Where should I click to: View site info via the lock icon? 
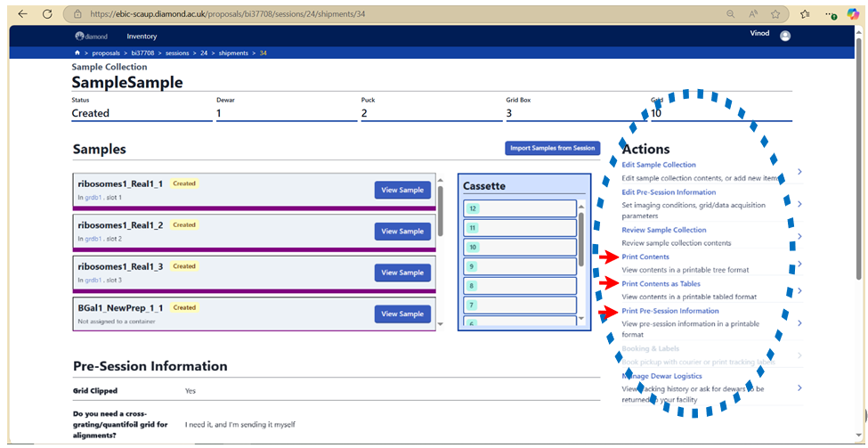tap(77, 14)
